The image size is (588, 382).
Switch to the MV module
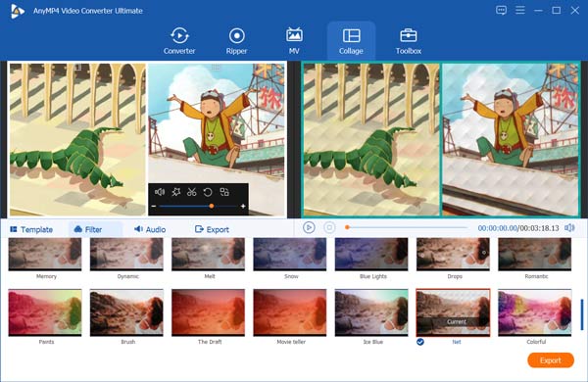point(294,41)
